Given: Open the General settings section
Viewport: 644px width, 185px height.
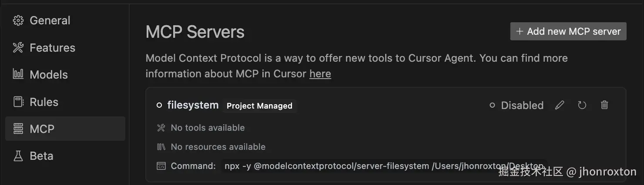Looking at the screenshot, I should (x=50, y=20).
